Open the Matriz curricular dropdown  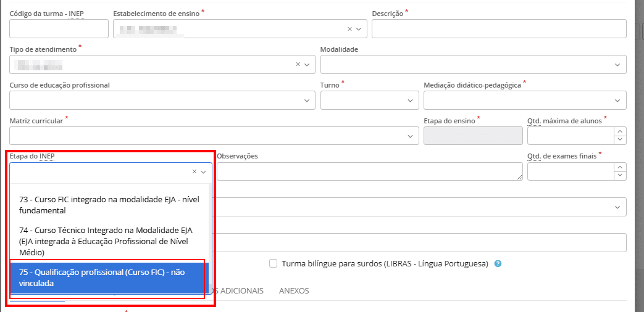pos(410,136)
